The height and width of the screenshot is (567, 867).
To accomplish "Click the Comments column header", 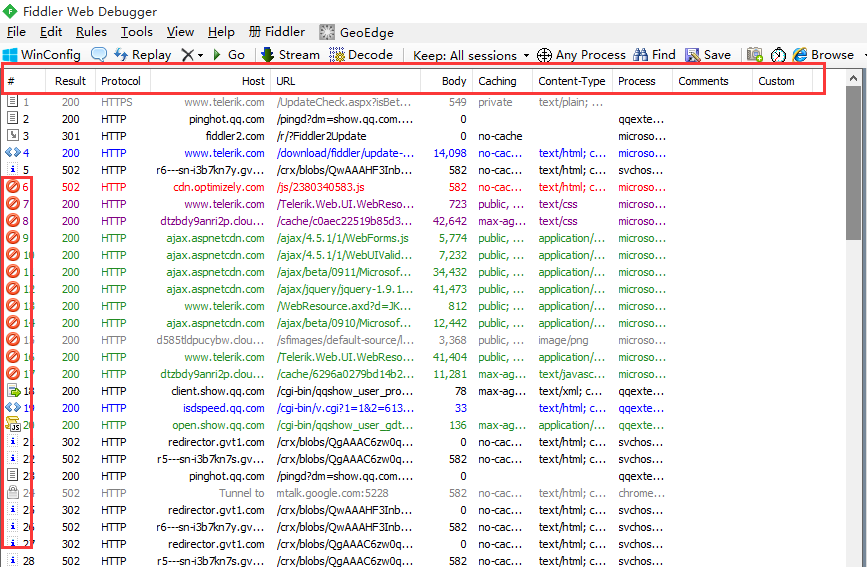I will coord(712,81).
